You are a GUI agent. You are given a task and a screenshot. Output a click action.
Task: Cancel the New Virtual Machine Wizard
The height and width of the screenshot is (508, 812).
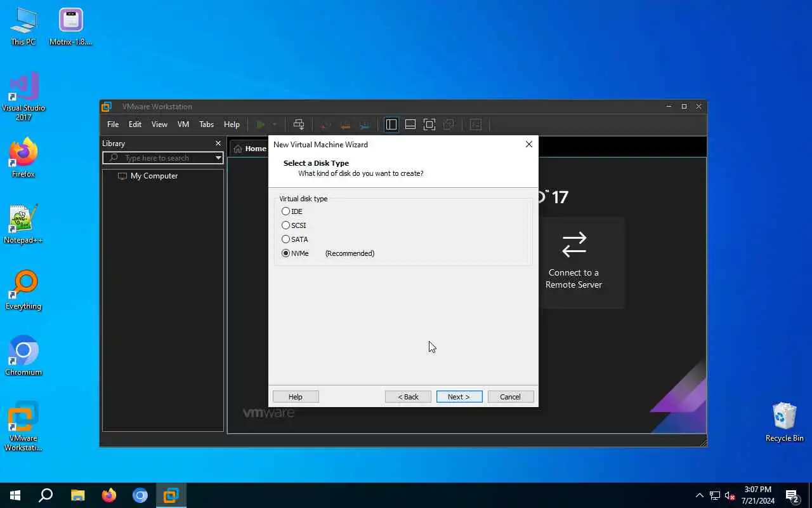pos(511,397)
